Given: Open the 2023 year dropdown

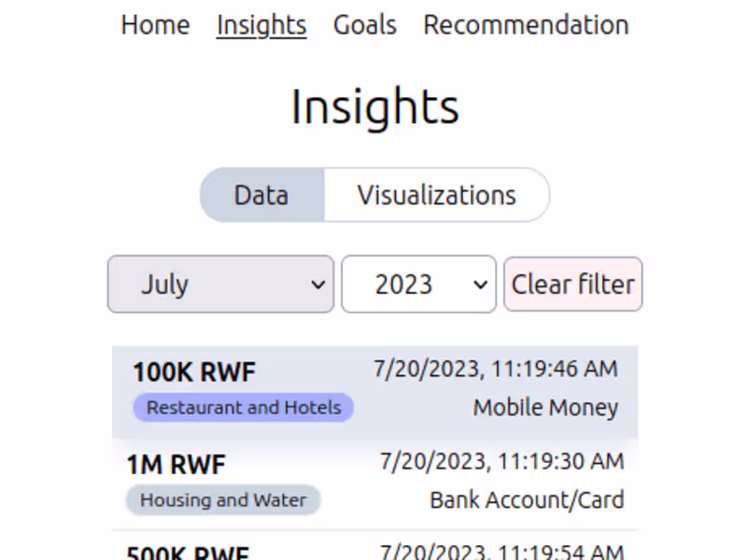Looking at the screenshot, I should pyautogui.click(x=418, y=285).
